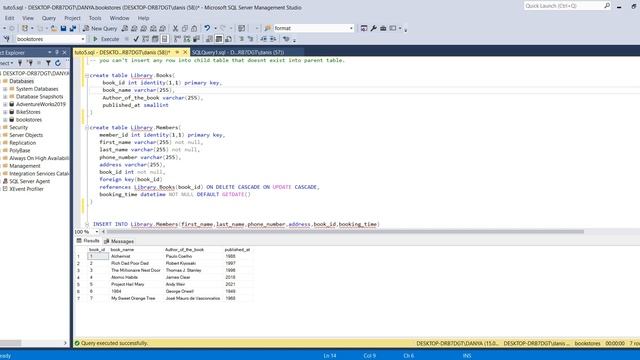
Task: Open the Project menu
Action: coord(72,18)
